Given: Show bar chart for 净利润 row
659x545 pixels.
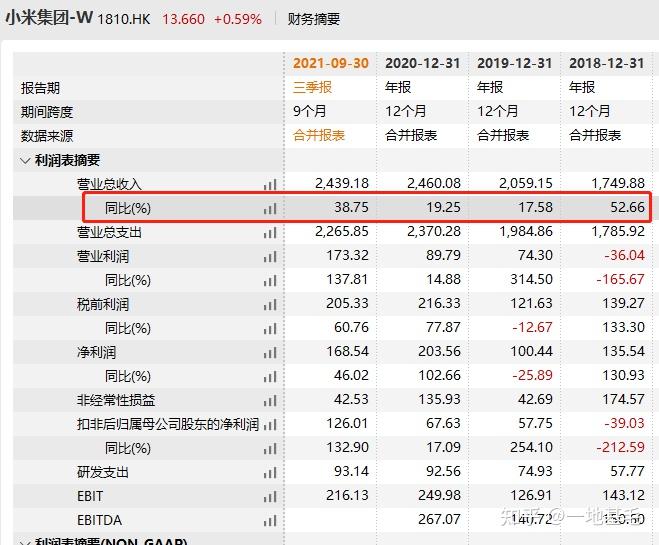Looking at the screenshot, I should 270,352.
